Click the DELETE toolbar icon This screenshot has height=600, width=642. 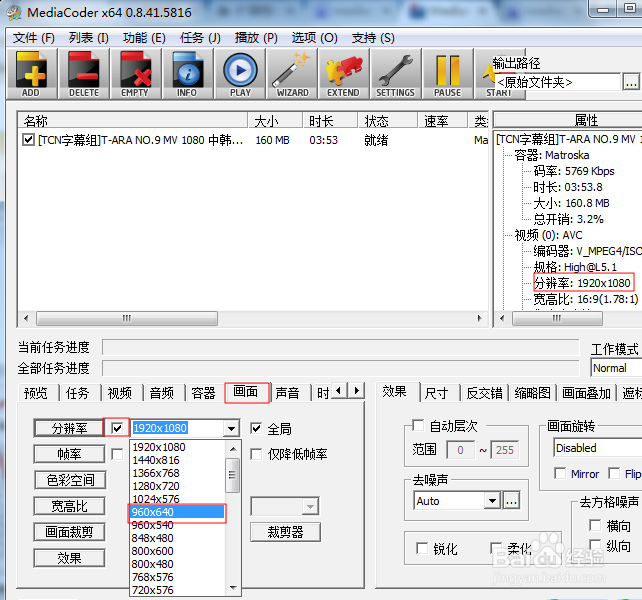tap(83, 73)
